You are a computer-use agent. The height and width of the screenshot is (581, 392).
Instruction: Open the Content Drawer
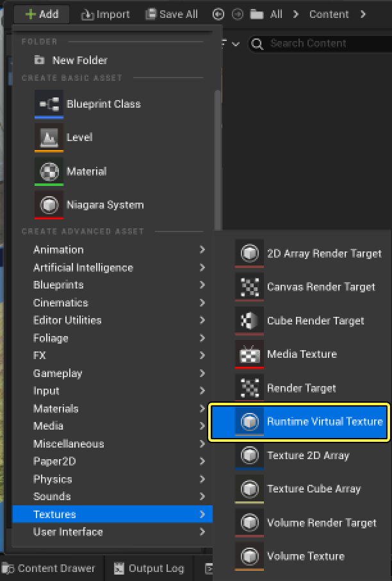pos(49,568)
